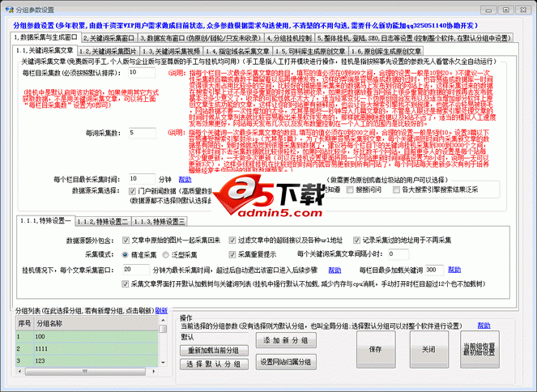Click 每个栏目最长采集时间 input field
The image size is (537, 392).
point(142,179)
